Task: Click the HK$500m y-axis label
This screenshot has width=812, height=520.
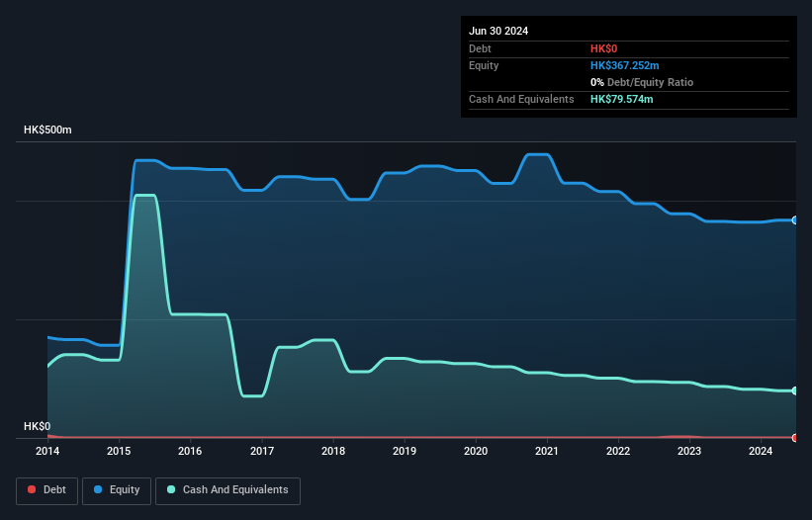Action: (x=47, y=130)
